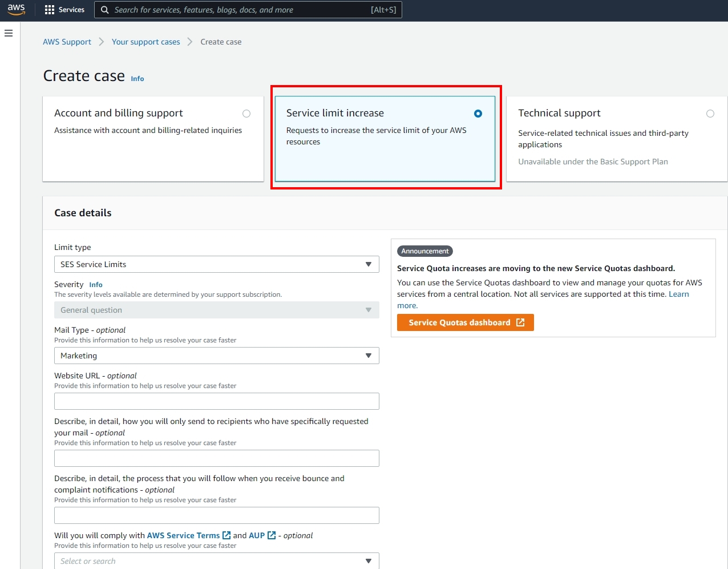
Task: Open Your support cases breadcrumb link
Action: [145, 42]
